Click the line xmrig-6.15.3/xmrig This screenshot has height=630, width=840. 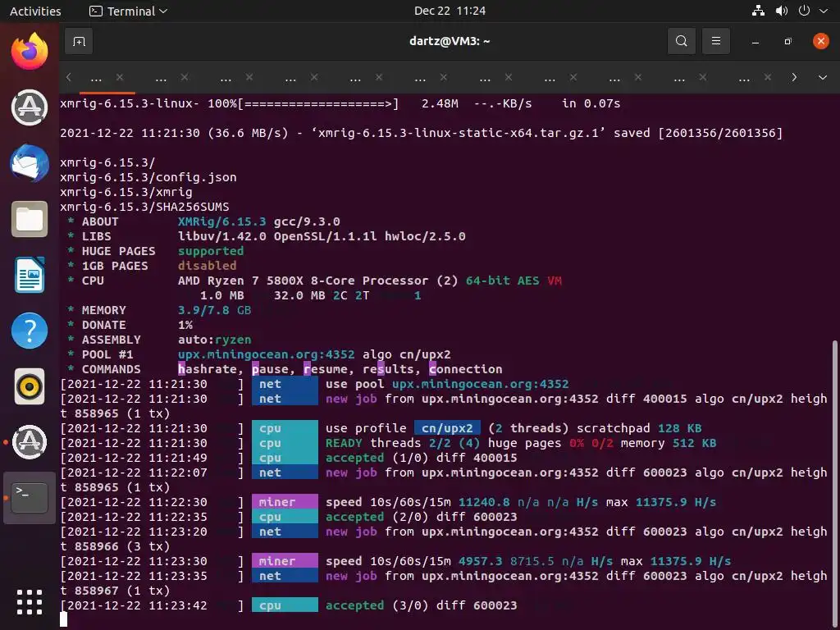pyautogui.click(x=126, y=192)
